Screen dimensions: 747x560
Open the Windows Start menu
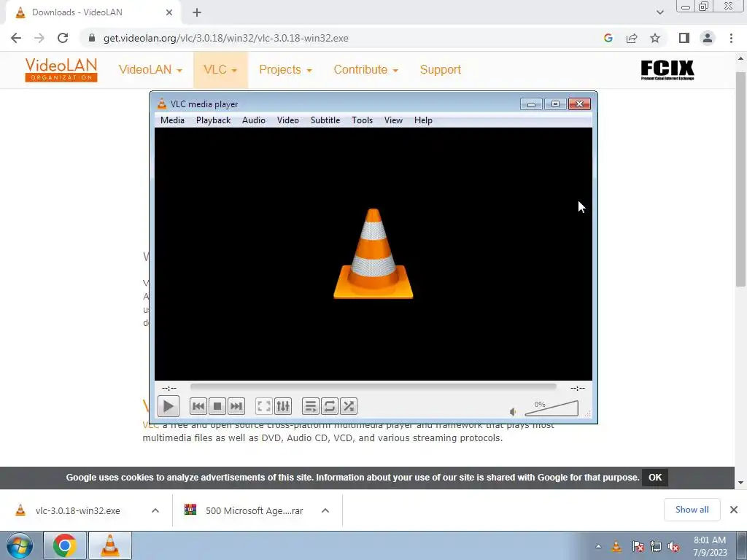[x=19, y=545]
